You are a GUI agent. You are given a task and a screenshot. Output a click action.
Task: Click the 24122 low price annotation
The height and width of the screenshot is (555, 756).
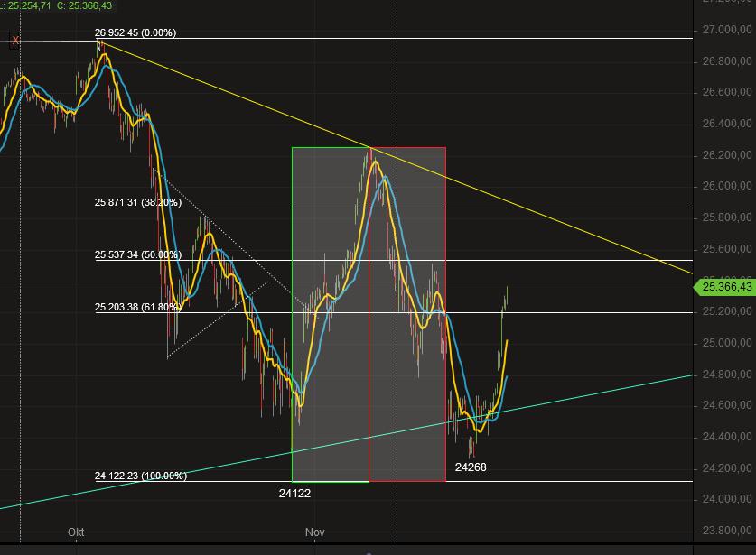294,494
